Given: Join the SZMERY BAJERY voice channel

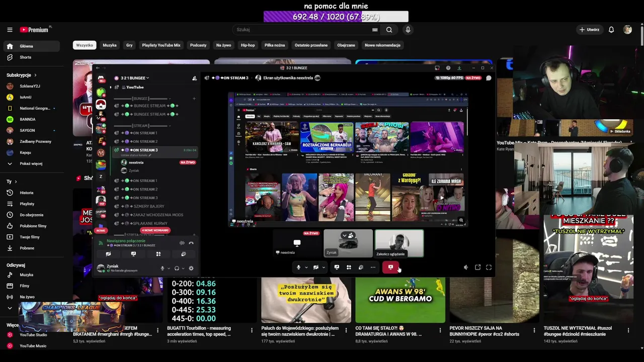Looking at the screenshot, I should click(155, 206).
